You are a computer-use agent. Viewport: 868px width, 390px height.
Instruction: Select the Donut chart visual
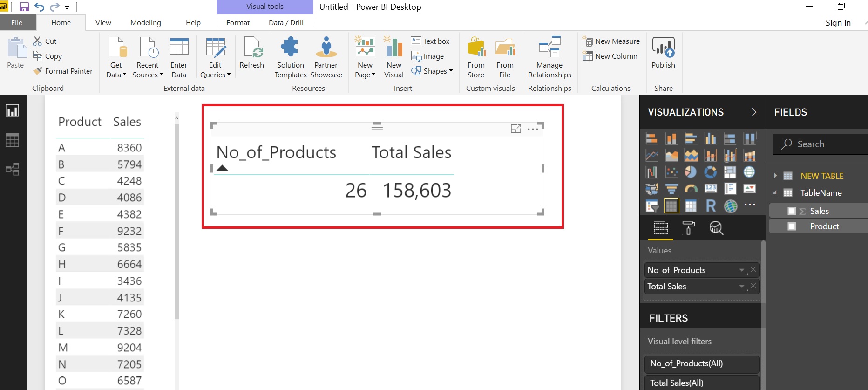click(711, 172)
